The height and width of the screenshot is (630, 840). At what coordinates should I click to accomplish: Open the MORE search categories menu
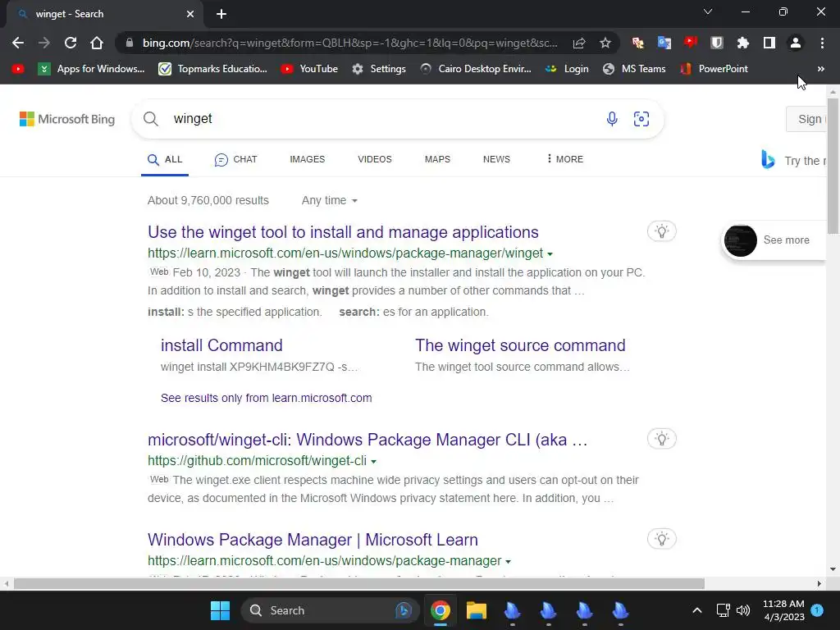(x=565, y=159)
